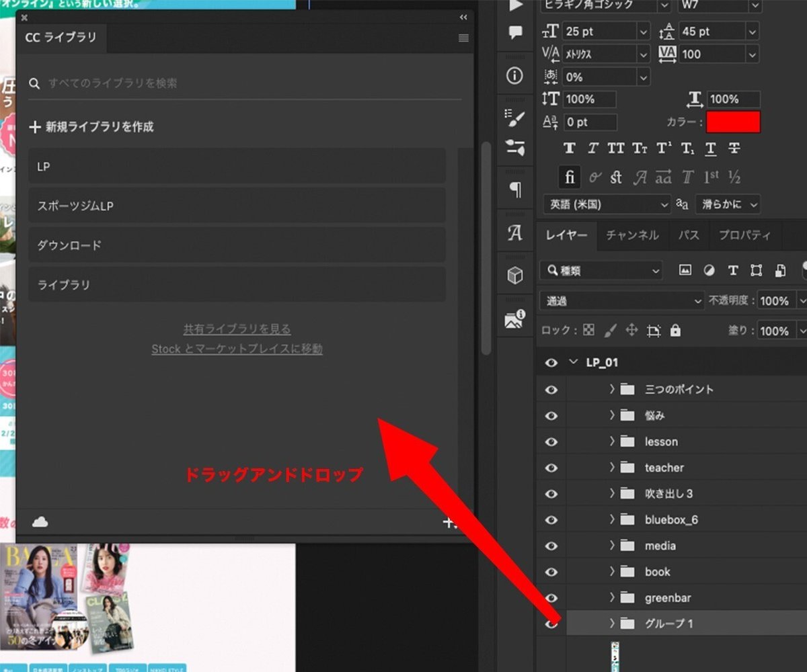Image resolution: width=807 pixels, height=672 pixels.
Task: Toggle OpenType fractions ½ button
Action: tap(734, 178)
